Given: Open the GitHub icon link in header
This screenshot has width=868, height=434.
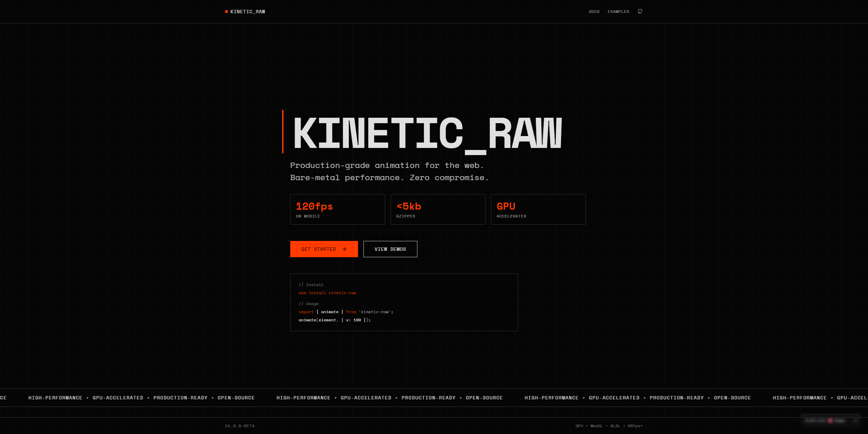Looking at the screenshot, I should click(640, 12).
